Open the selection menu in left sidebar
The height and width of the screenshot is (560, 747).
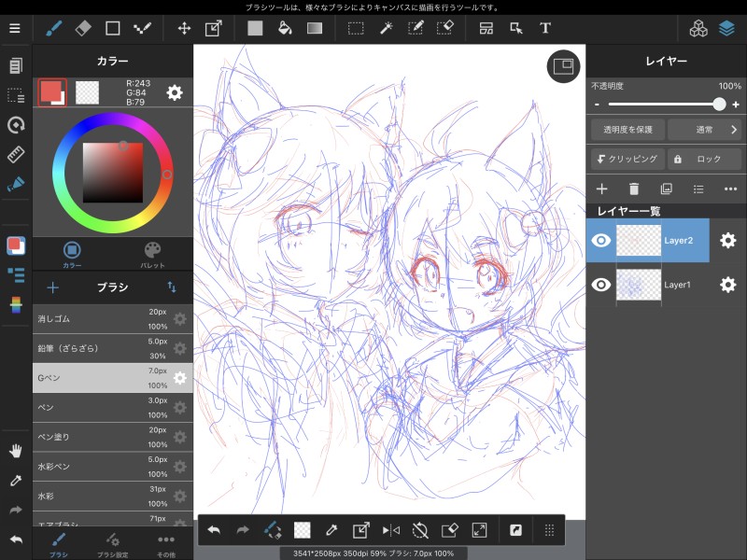[15, 95]
